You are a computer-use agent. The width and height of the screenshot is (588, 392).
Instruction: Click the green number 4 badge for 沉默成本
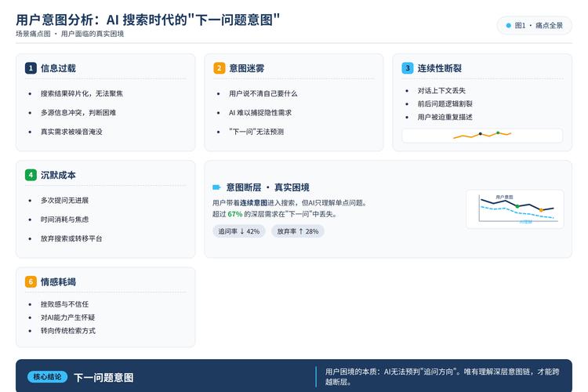[x=31, y=175]
